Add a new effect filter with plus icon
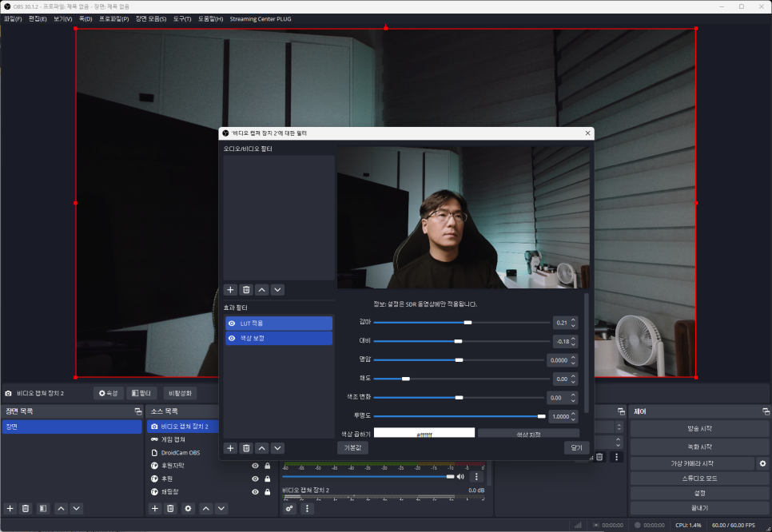Screen dimensions: 772x532 (230, 448)
